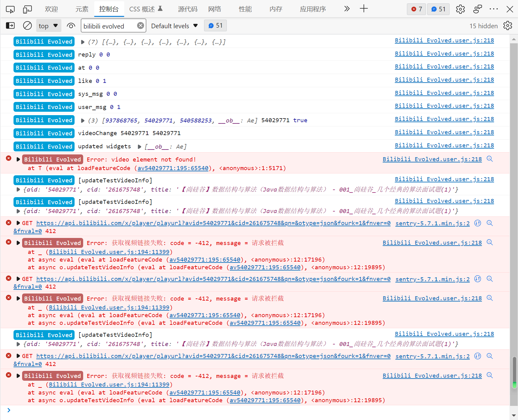Open first sentry-5.7.1.min.js:2 link
The height and width of the screenshot is (420, 518).
432,223
